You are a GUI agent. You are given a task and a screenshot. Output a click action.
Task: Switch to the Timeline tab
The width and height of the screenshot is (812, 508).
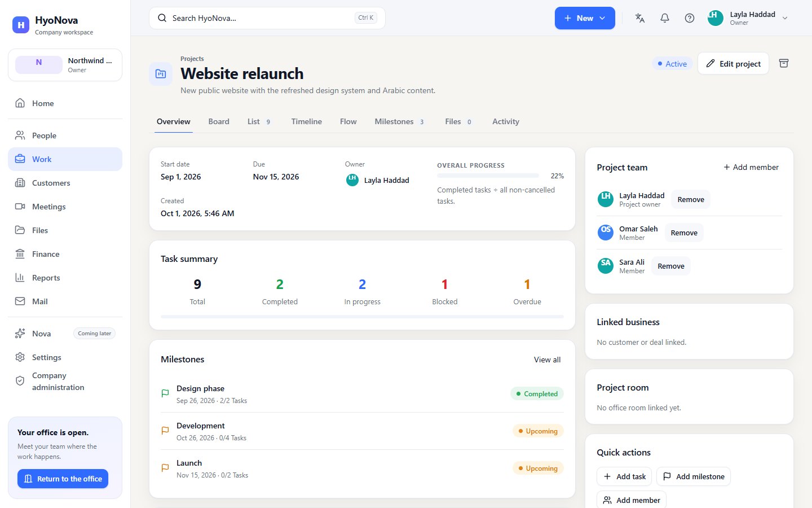(x=307, y=121)
